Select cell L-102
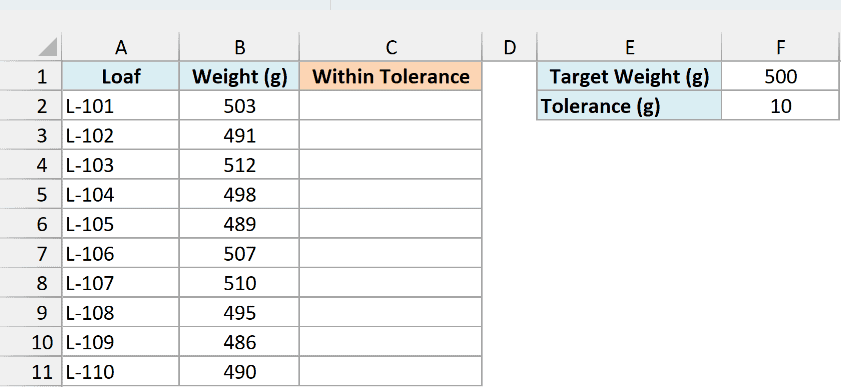The image size is (841, 387). pyautogui.click(x=121, y=135)
